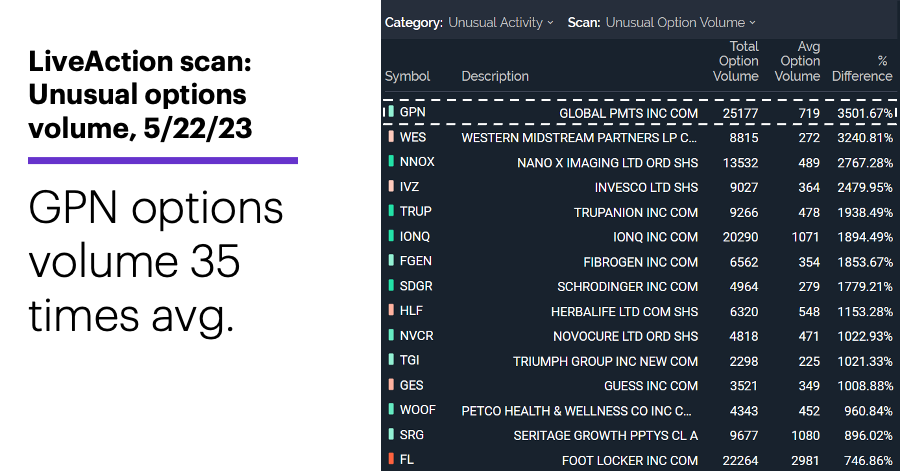Select the GPN symbol

tap(412, 112)
